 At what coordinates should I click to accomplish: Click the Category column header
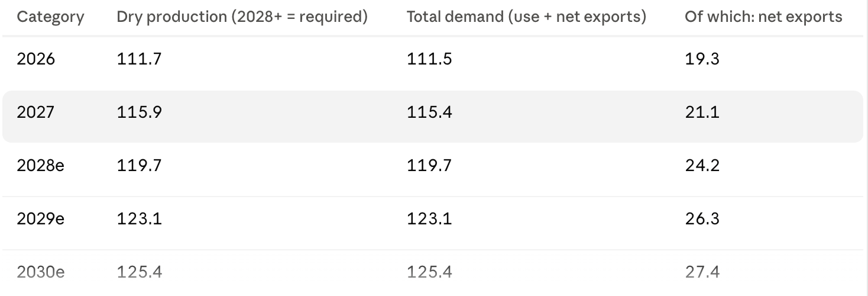pyautogui.click(x=50, y=17)
